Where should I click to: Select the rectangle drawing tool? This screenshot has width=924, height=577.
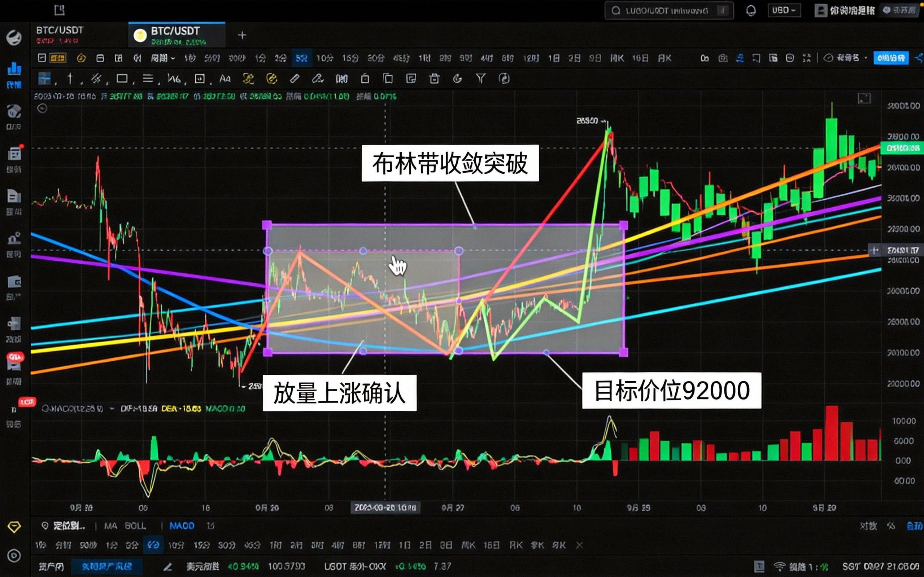[x=122, y=79]
